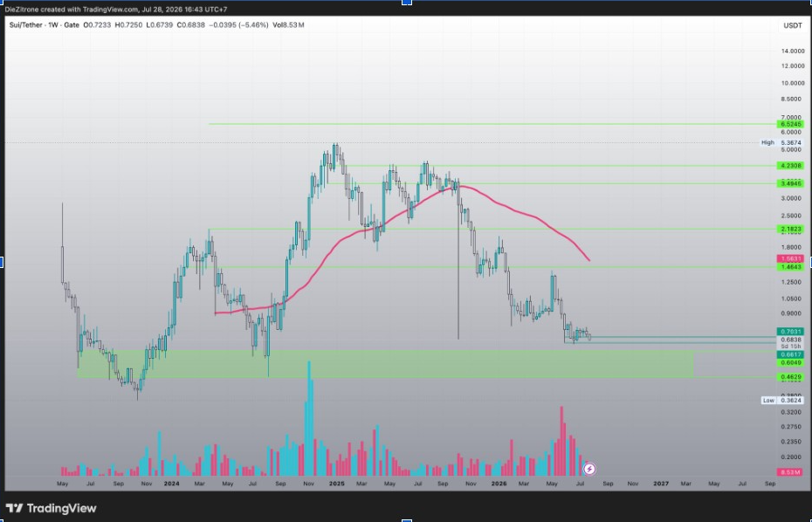The image size is (812, 522).
Task: Click the 0.9000 price axis tick
Action: pyautogui.click(x=792, y=313)
